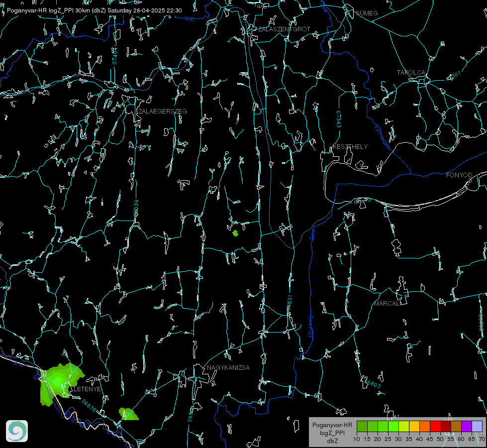The image size is (487, 448).
Task: Click the 6803 road number label
Action: 372,384
